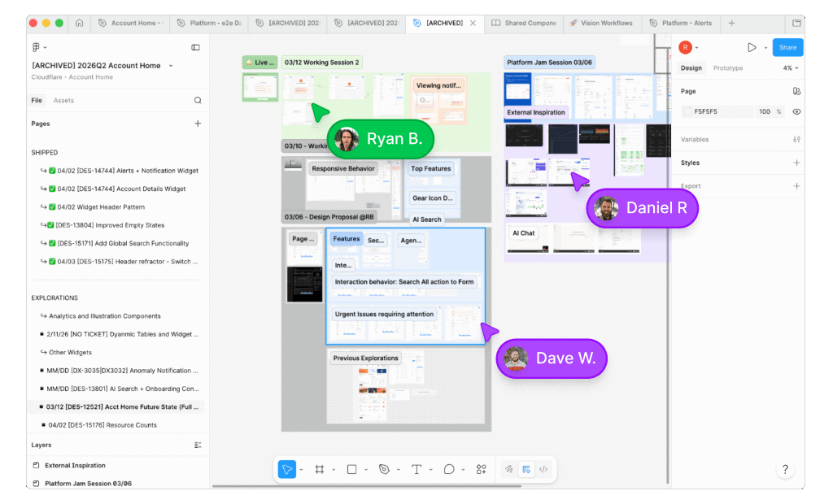Add an export setting with the plus
This screenshot has height=504, width=833.
(796, 186)
